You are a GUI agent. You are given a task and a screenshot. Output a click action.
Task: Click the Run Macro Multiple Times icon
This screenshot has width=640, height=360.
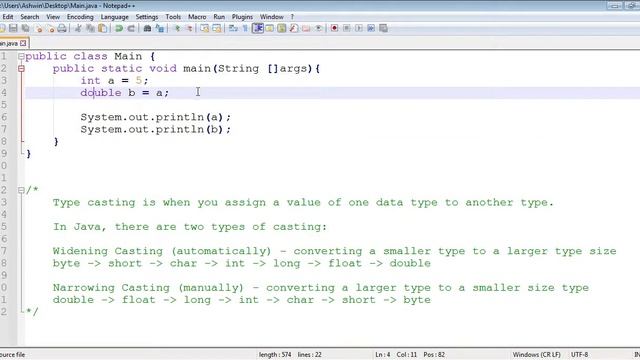371,28
